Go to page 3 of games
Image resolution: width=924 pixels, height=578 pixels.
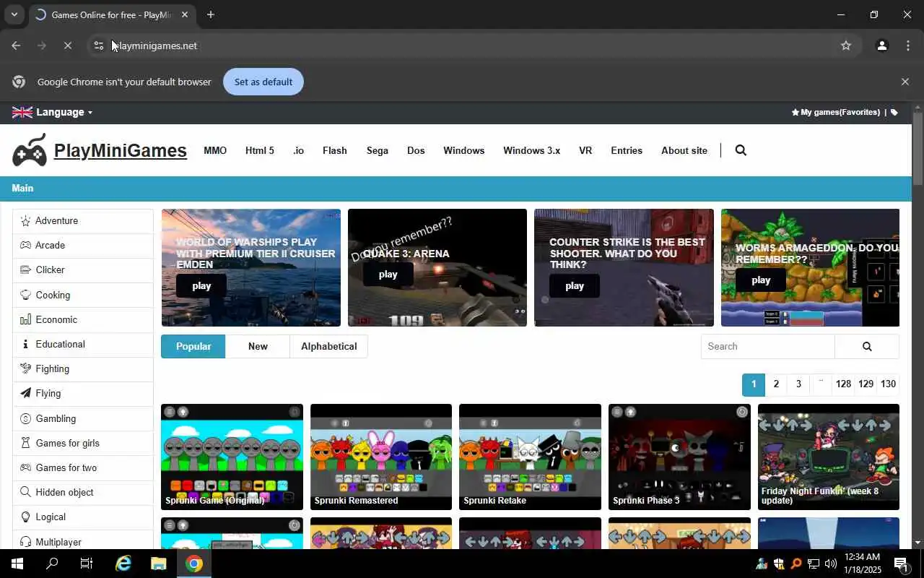(x=798, y=384)
